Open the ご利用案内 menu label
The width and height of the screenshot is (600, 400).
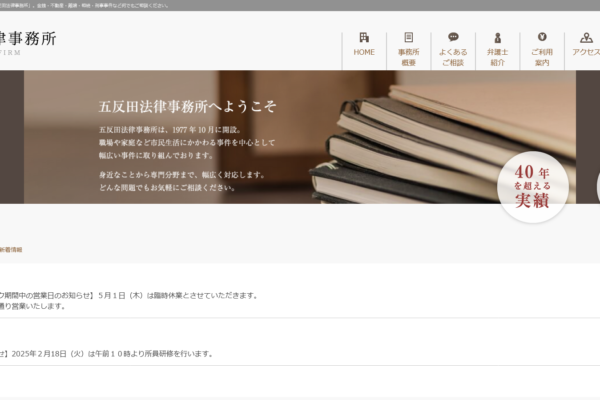542,57
